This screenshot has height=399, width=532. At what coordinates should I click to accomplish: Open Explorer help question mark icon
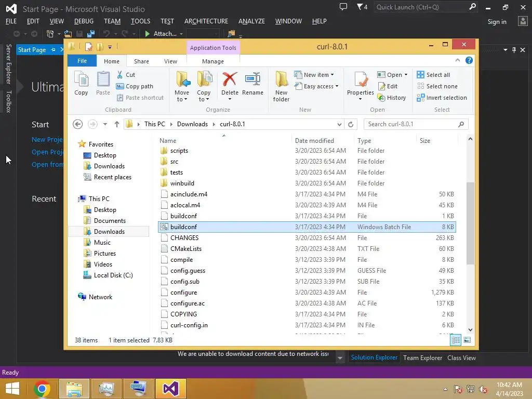(469, 60)
